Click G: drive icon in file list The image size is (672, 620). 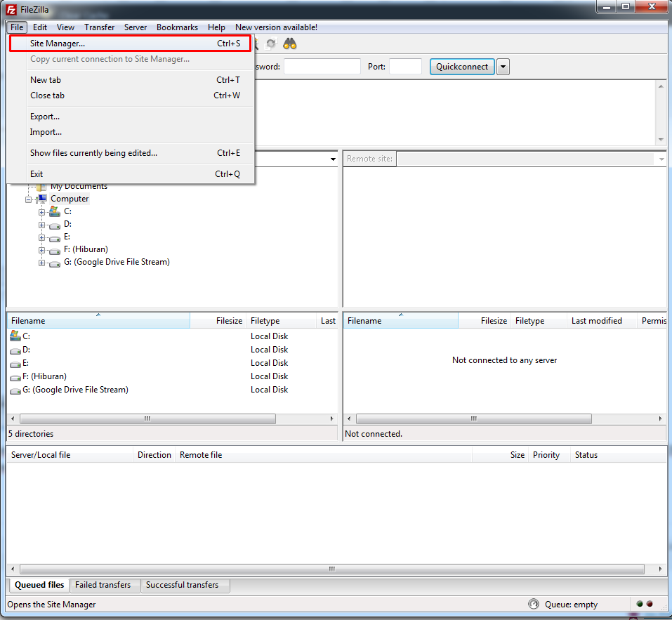click(x=15, y=390)
